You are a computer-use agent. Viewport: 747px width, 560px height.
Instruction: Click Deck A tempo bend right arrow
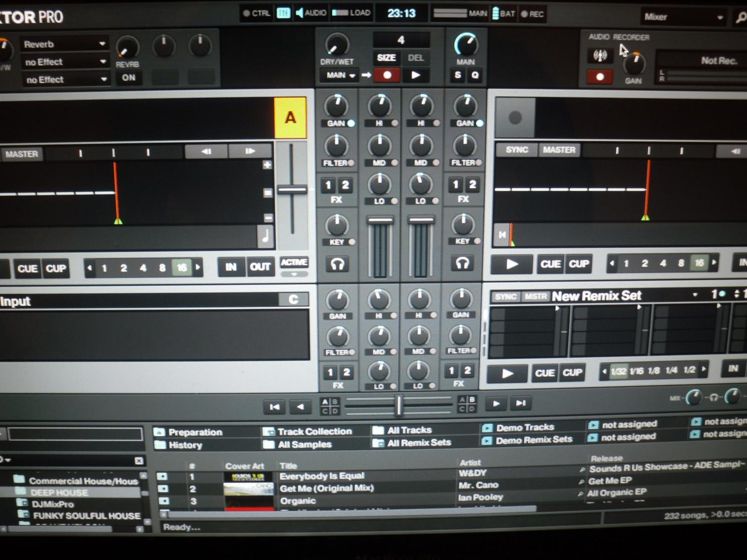pyautogui.click(x=250, y=151)
